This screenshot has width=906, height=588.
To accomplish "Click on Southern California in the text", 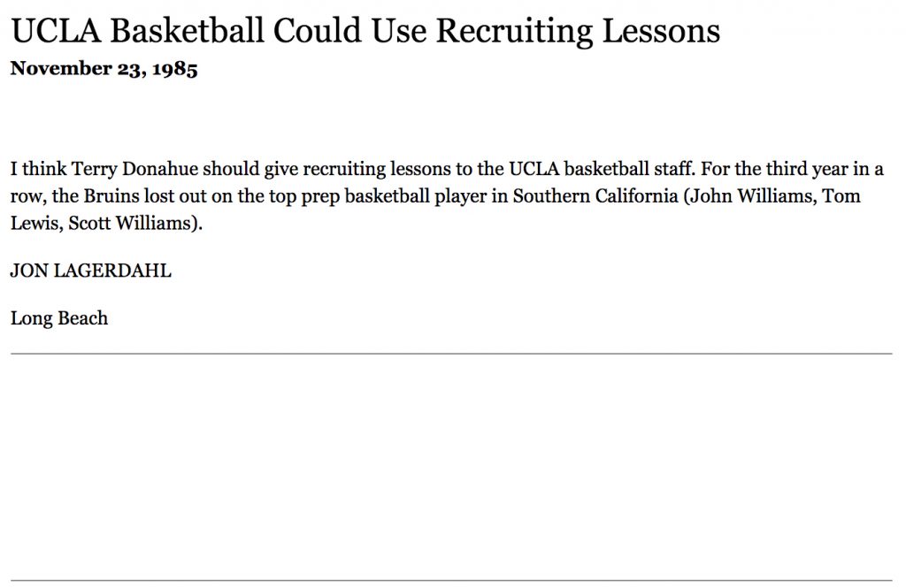I will click(595, 196).
